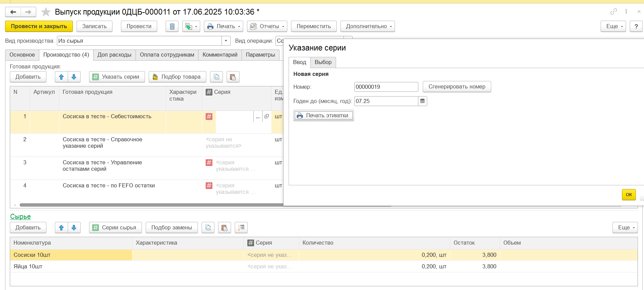
Task: Click the paste rows icon in Сырье toolbar
Action: tap(224, 228)
